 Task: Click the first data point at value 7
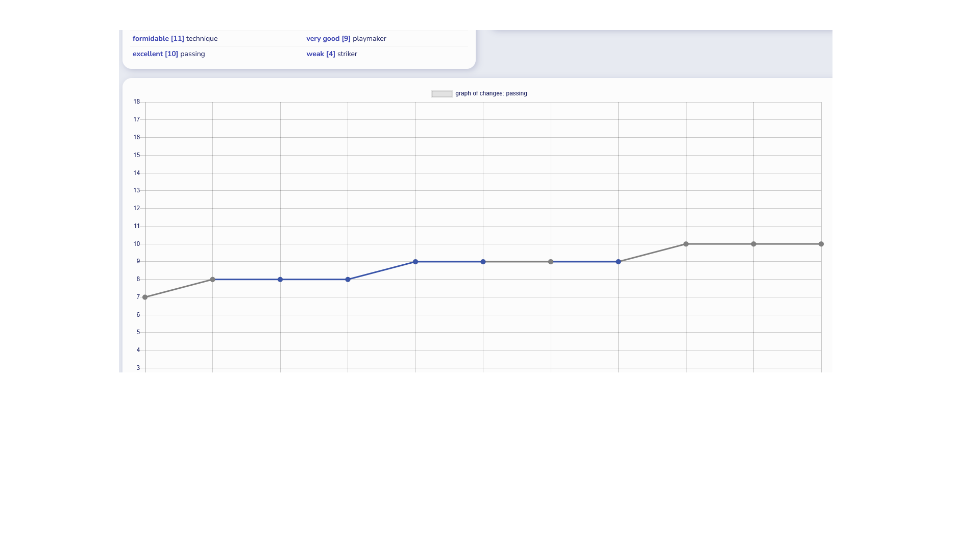click(145, 297)
